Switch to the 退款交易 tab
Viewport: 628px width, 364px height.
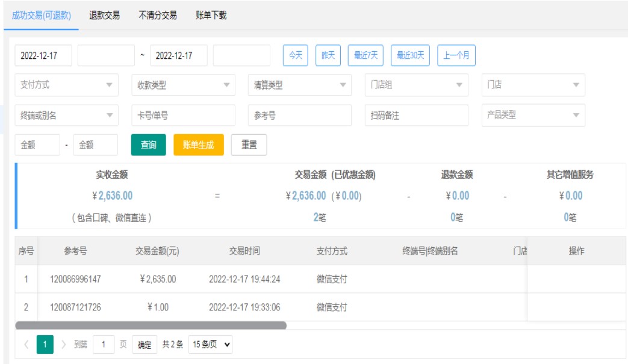click(104, 16)
